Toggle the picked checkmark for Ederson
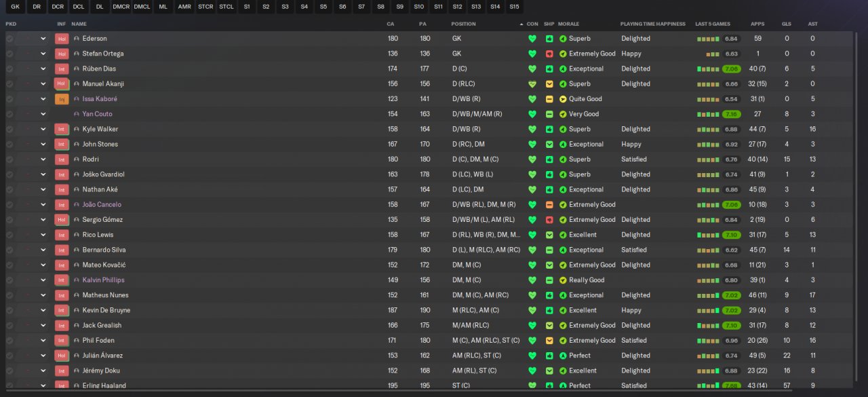 point(9,39)
